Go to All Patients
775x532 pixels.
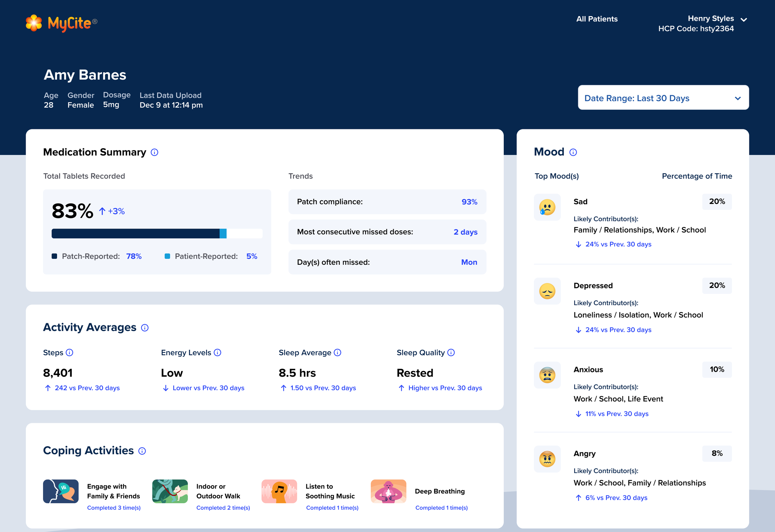pyautogui.click(x=596, y=19)
